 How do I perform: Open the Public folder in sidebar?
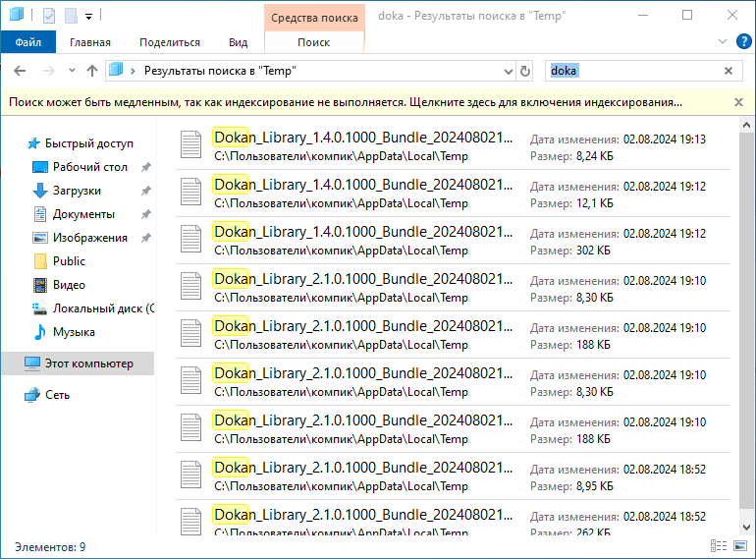point(69,261)
